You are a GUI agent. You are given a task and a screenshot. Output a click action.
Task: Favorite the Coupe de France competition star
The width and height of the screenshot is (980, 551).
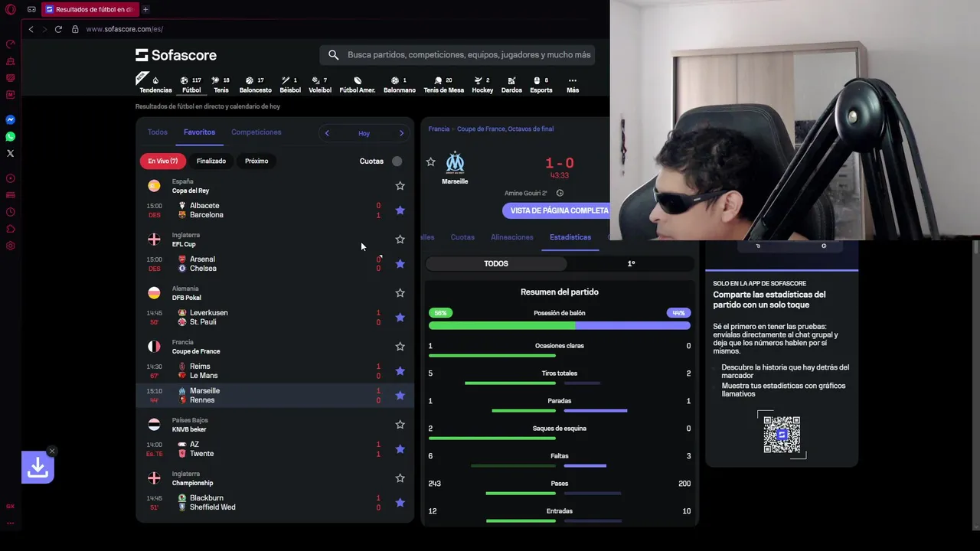[400, 347]
